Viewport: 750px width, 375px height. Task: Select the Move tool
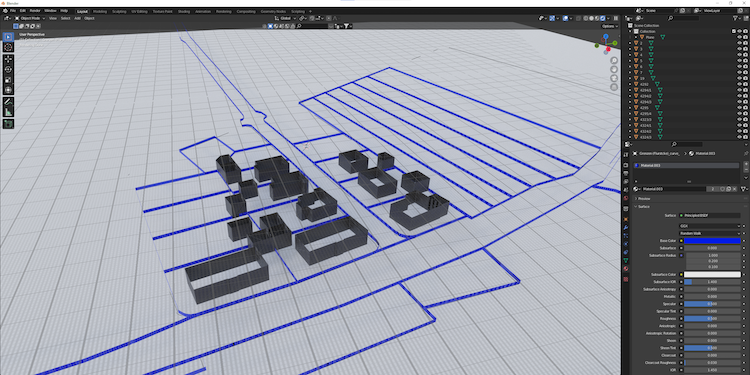[x=8, y=59]
